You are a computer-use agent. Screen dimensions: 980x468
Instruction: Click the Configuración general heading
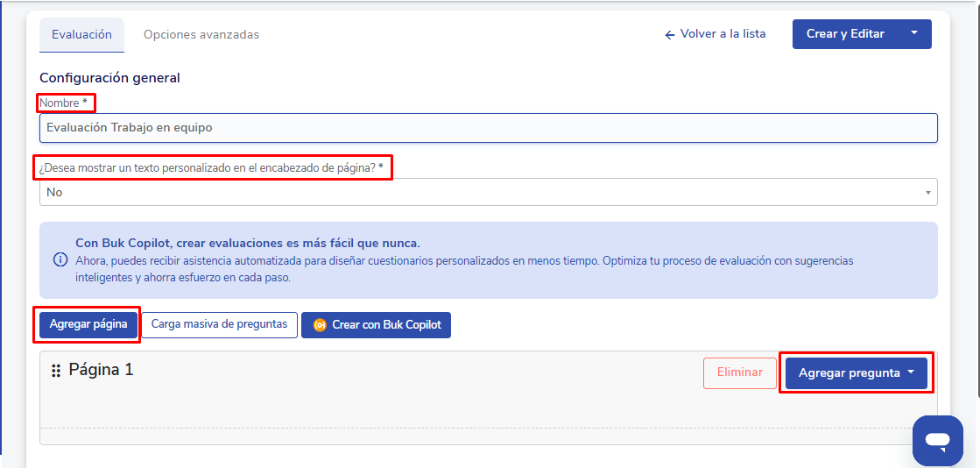click(109, 78)
